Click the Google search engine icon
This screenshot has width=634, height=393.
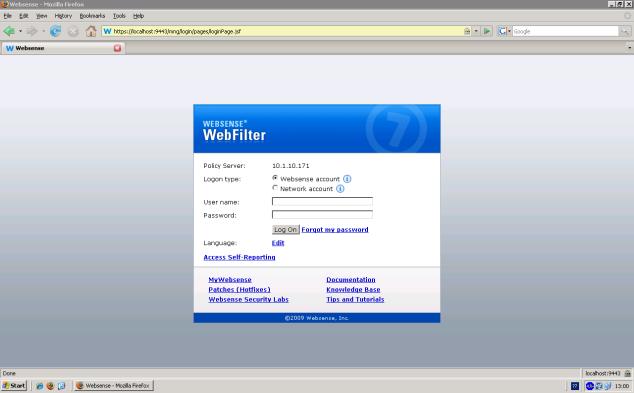click(502, 31)
